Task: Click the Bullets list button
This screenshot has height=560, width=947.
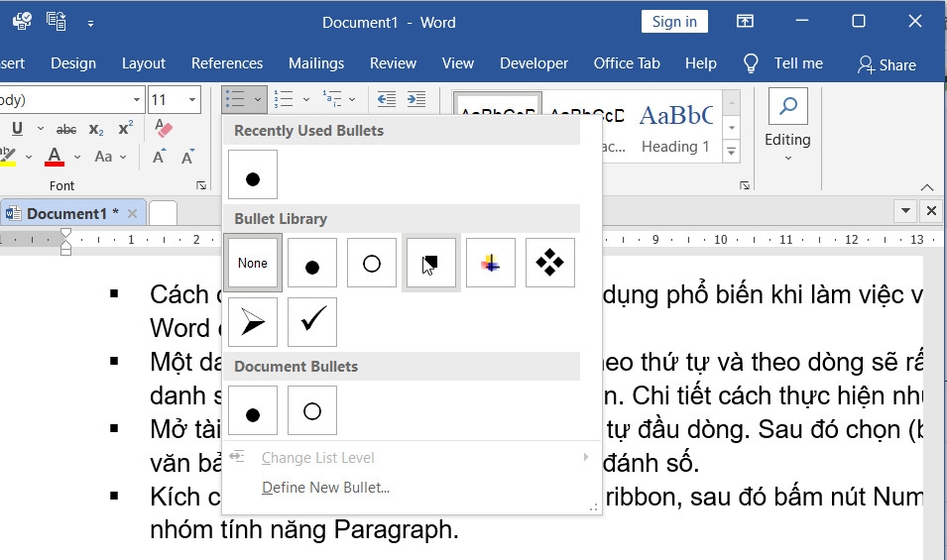Action: pos(236,99)
